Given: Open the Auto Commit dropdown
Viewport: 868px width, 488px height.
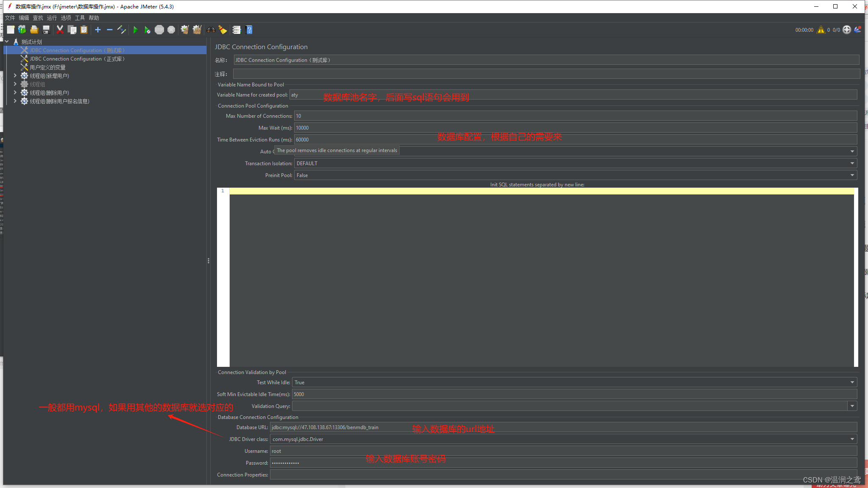Looking at the screenshot, I should point(852,151).
